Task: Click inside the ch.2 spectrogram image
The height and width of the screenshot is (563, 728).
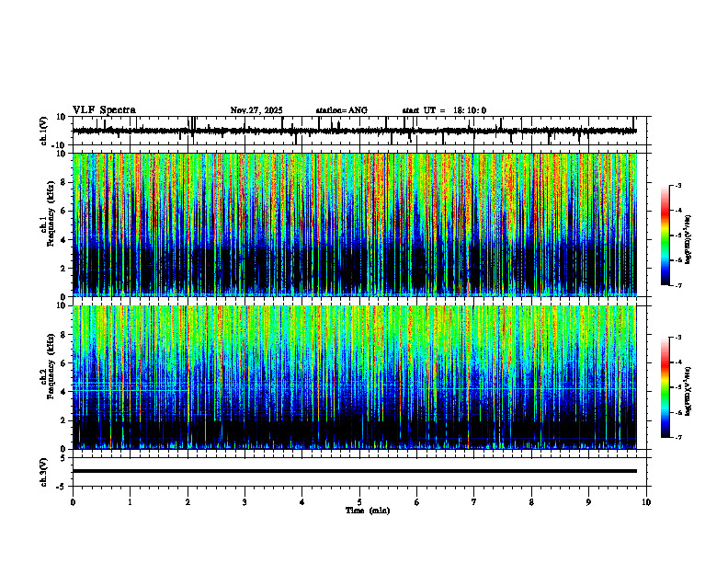Action: [x=354, y=377]
